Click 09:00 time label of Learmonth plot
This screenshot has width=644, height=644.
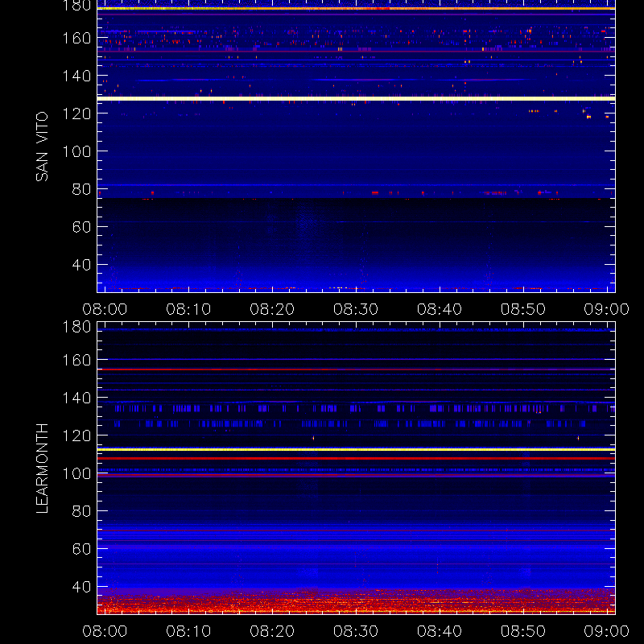coord(607,631)
